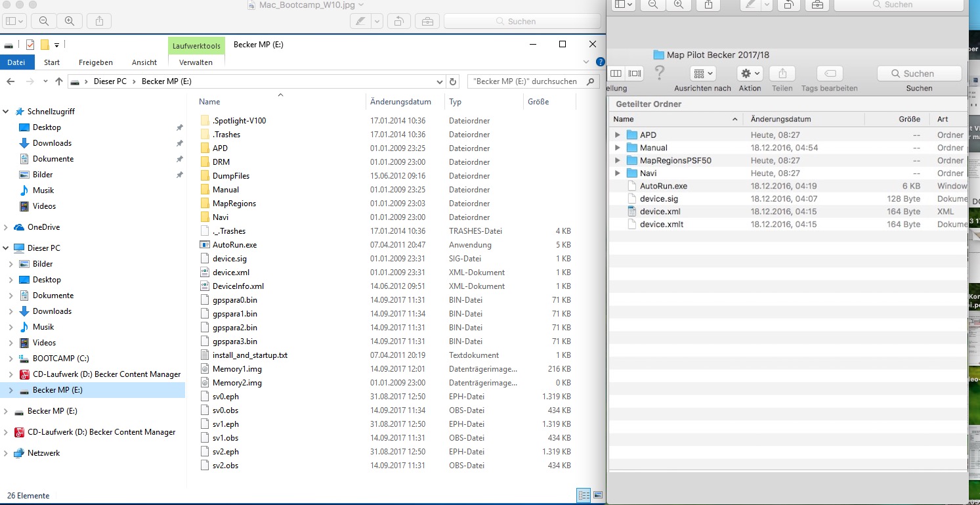
Task: Click Suchen field in Mac_Bootcamp_W10.jpg Preview window
Action: click(522, 21)
